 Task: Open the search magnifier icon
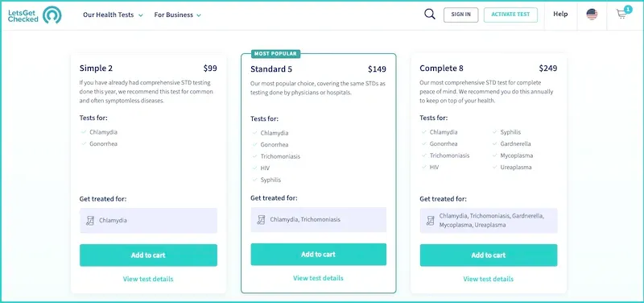[x=430, y=15]
